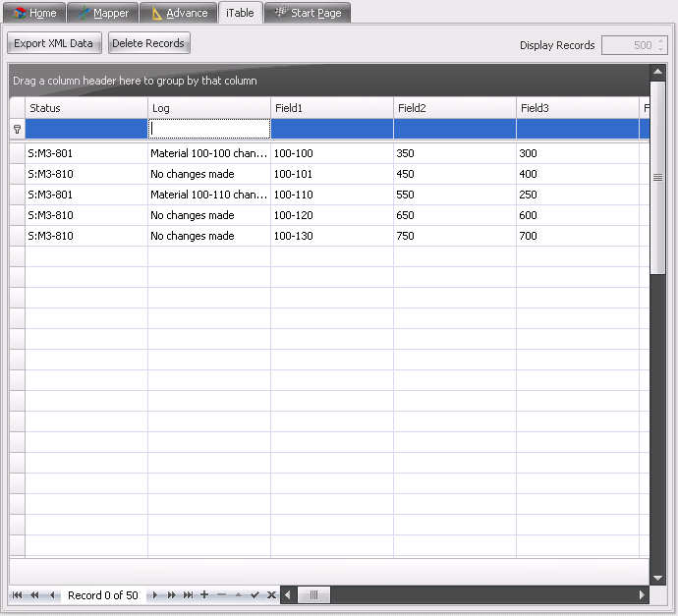Screen dimensions: 678x616
Task: Switch to the Mapper tab
Action: pos(103,13)
